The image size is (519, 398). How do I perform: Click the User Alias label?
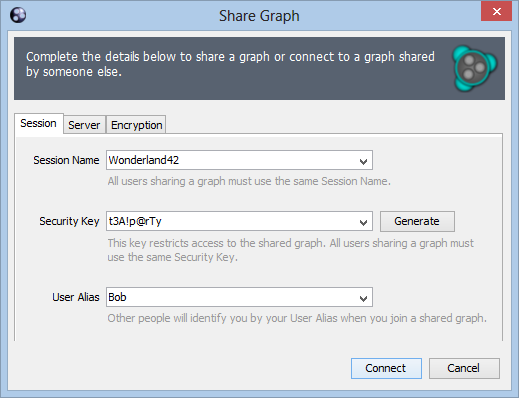coord(76,297)
